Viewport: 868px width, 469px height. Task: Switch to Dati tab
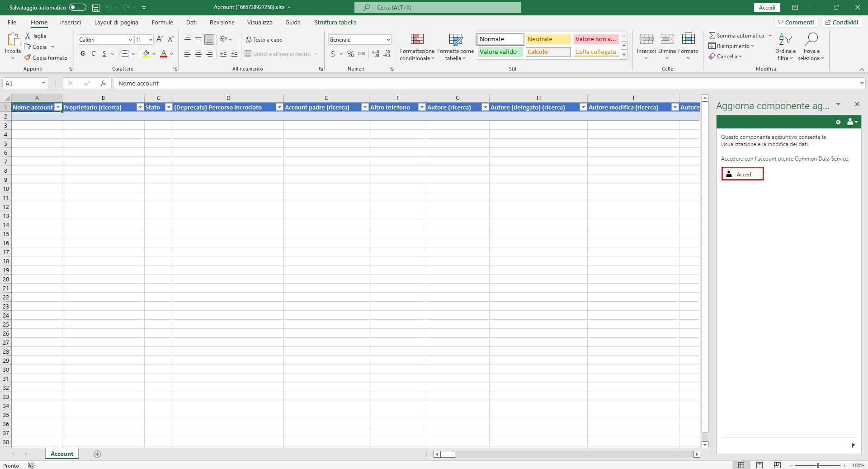click(191, 22)
